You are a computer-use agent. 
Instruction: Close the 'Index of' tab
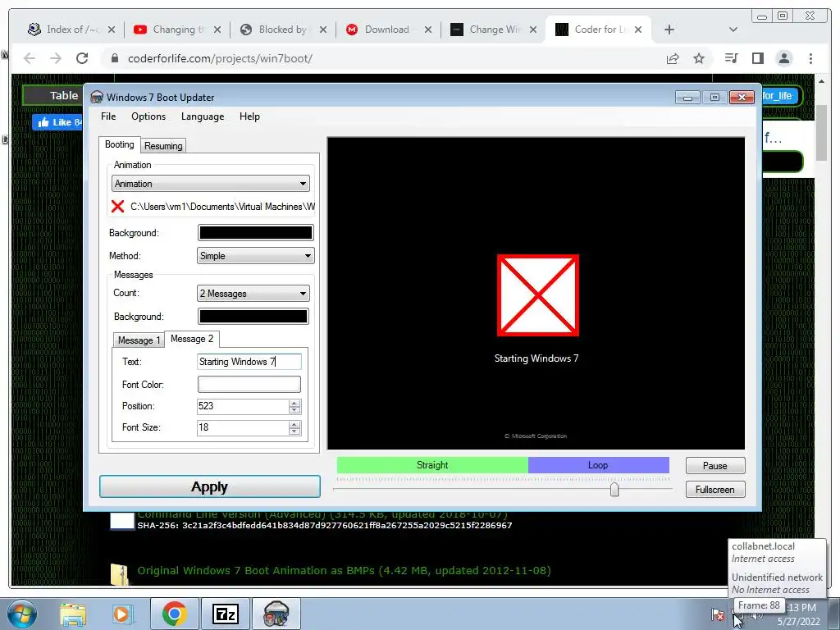pyautogui.click(x=112, y=30)
